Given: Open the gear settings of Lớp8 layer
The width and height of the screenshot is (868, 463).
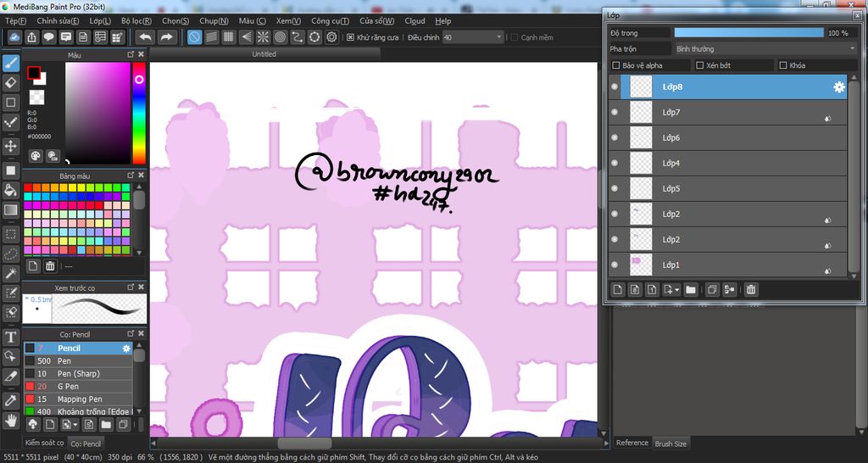Looking at the screenshot, I should (x=839, y=87).
